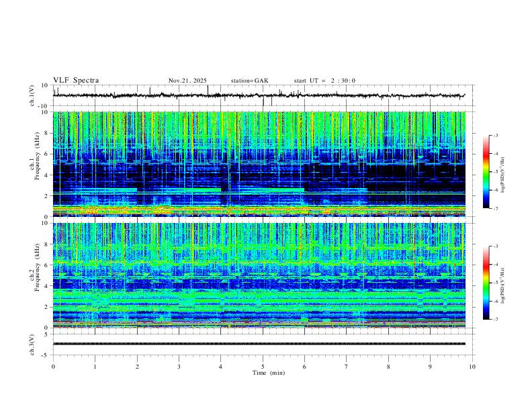532x411 pixels.
Task: Click the "2" tick on ch.2 frequency axis
Action: [46, 307]
